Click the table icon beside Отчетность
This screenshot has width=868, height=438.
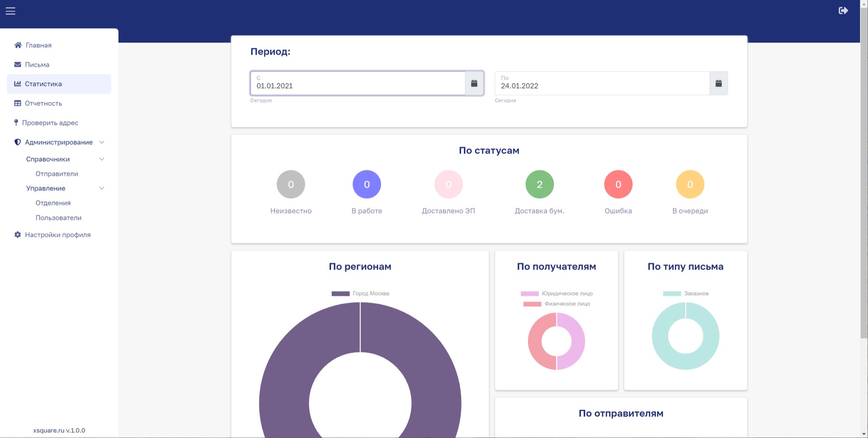point(18,103)
